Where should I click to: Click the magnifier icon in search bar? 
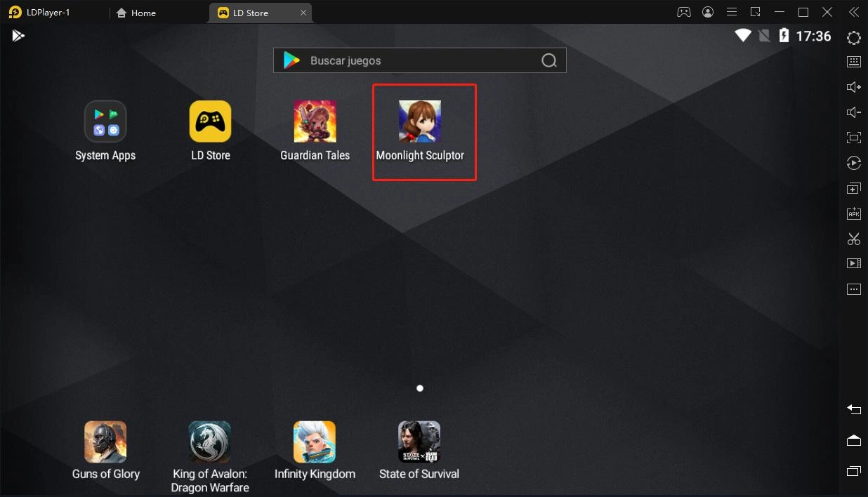pos(549,60)
